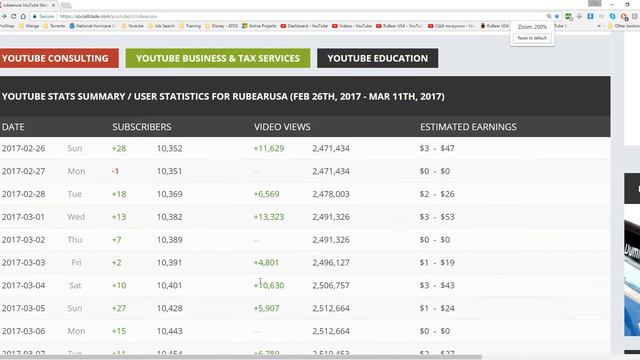Click video views gain +4,801
640x360 pixels.
(266, 262)
